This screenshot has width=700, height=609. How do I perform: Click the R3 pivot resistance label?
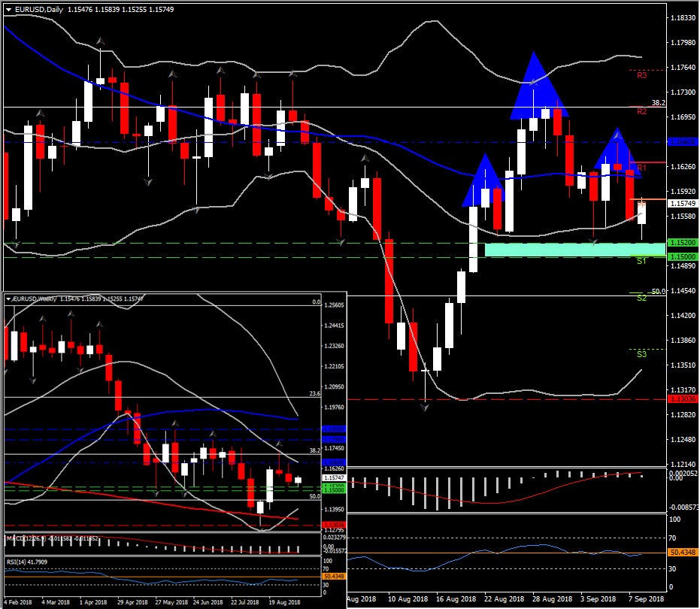[641, 75]
